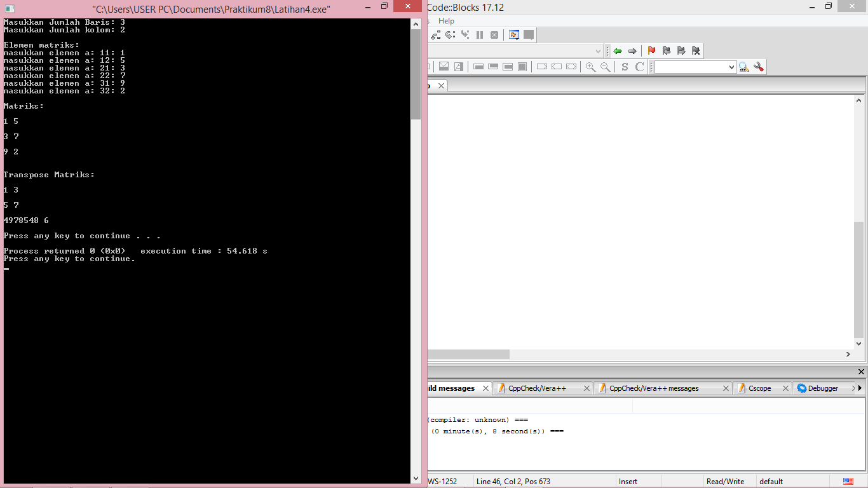Click the editor vertical scrollbar up arrow
The height and width of the screenshot is (488, 868).
coord(858,100)
